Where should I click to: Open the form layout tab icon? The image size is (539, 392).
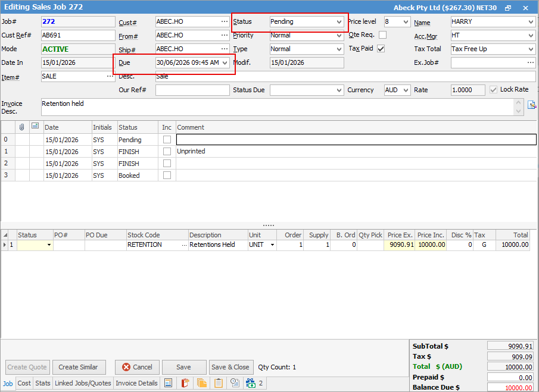click(x=168, y=382)
